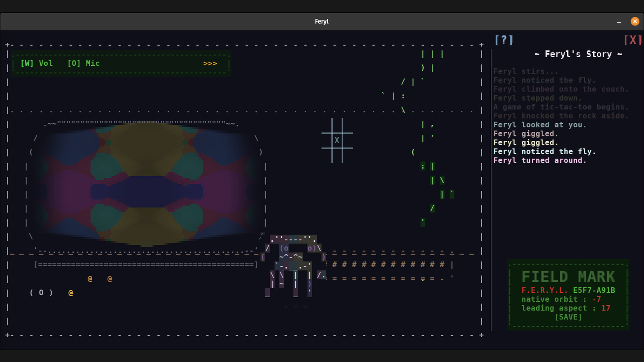Toggle the microphone with [O] Mic
644x362 pixels.
[x=84, y=63]
